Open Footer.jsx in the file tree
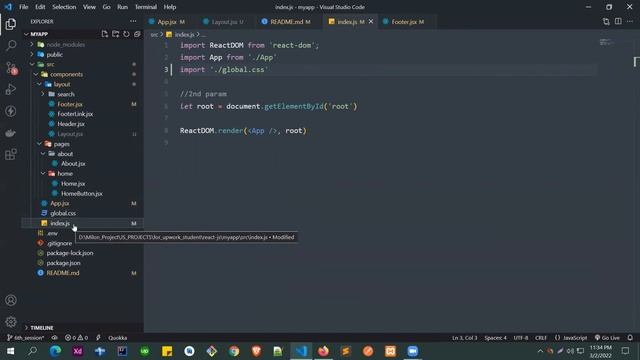The width and height of the screenshot is (640, 360). click(70, 104)
